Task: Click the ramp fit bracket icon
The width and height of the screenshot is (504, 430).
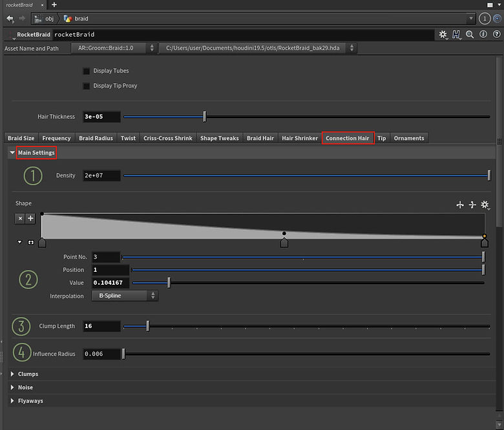Action: 31,243
